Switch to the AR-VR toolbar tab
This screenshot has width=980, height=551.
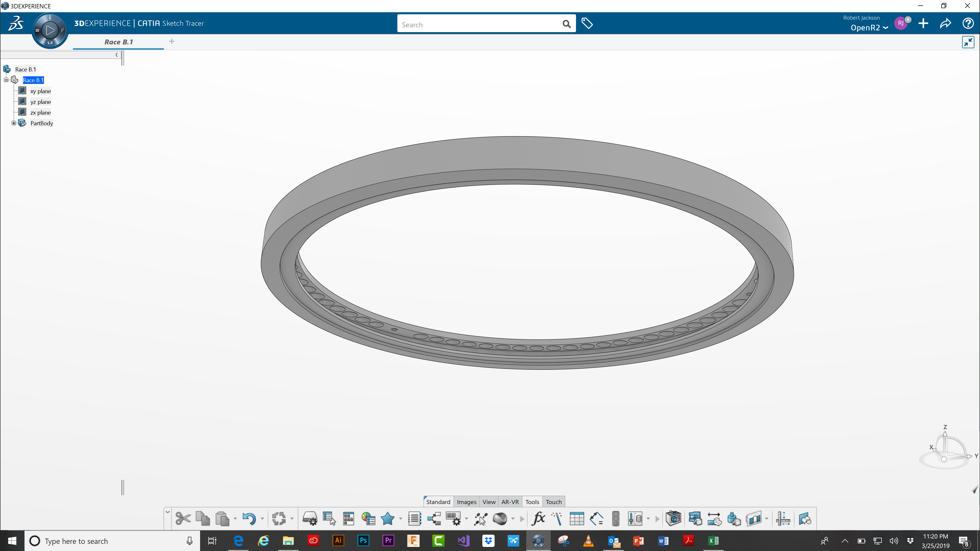coord(510,502)
